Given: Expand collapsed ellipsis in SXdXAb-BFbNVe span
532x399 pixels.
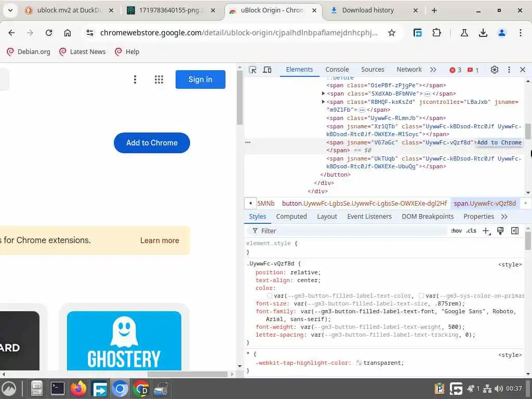Looking at the screenshot, I should (x=427, y=94).
